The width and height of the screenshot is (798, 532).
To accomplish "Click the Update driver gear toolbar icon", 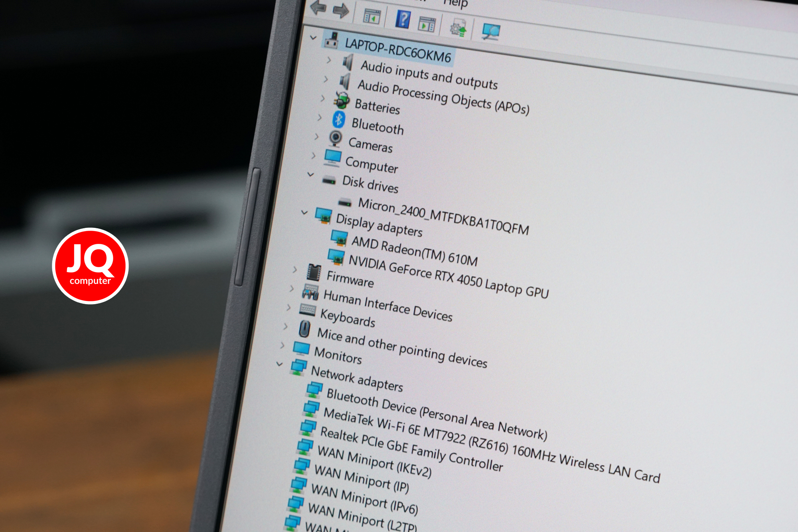I will pos(458,28).
